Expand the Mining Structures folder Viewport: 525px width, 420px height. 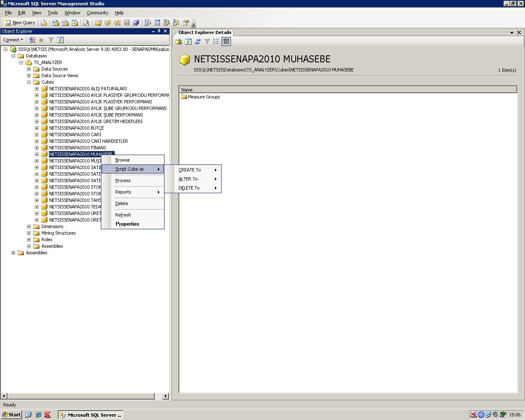[29, 233]
